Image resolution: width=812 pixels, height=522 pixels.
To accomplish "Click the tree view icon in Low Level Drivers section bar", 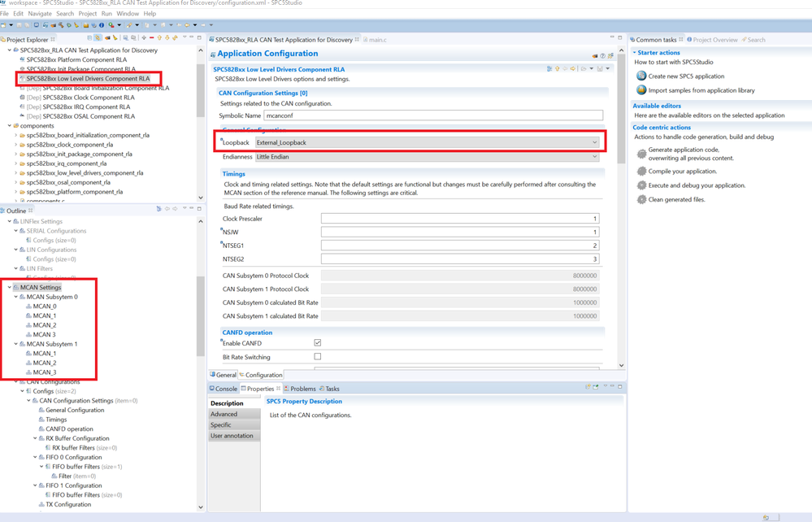I will 549,69.
